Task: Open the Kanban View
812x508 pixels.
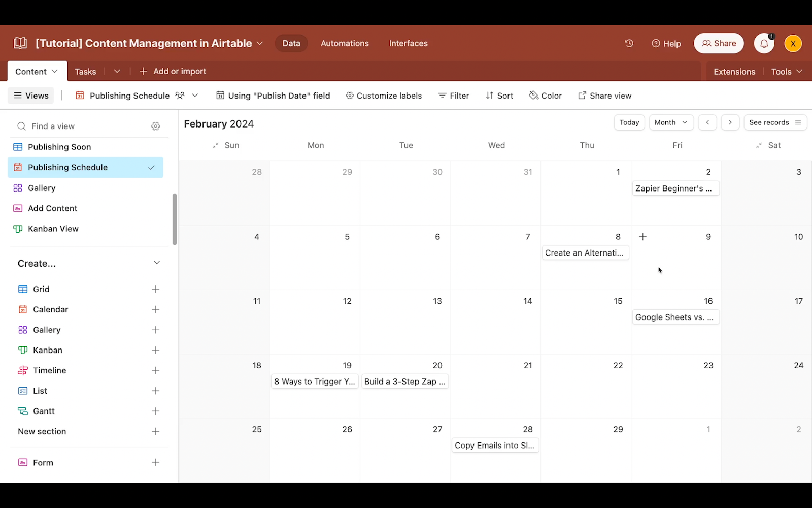Action: point(85,229)
